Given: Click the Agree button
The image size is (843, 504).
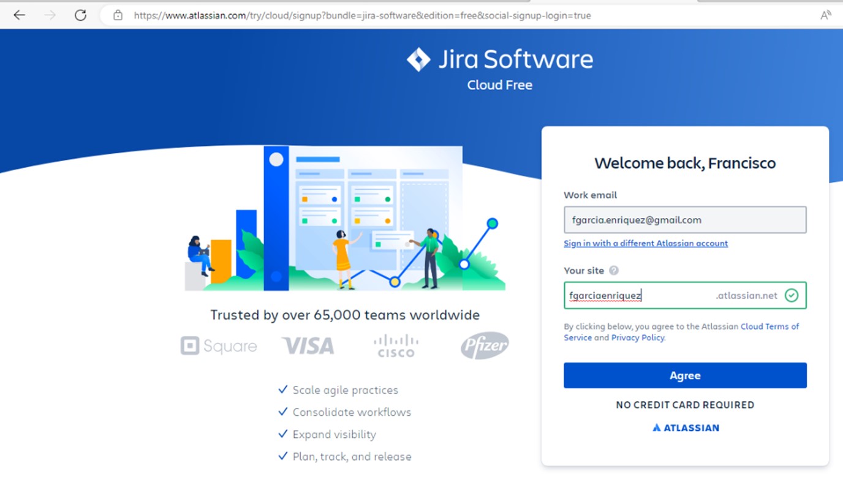Looking at the screenshot, I should (x=685, y=375).
